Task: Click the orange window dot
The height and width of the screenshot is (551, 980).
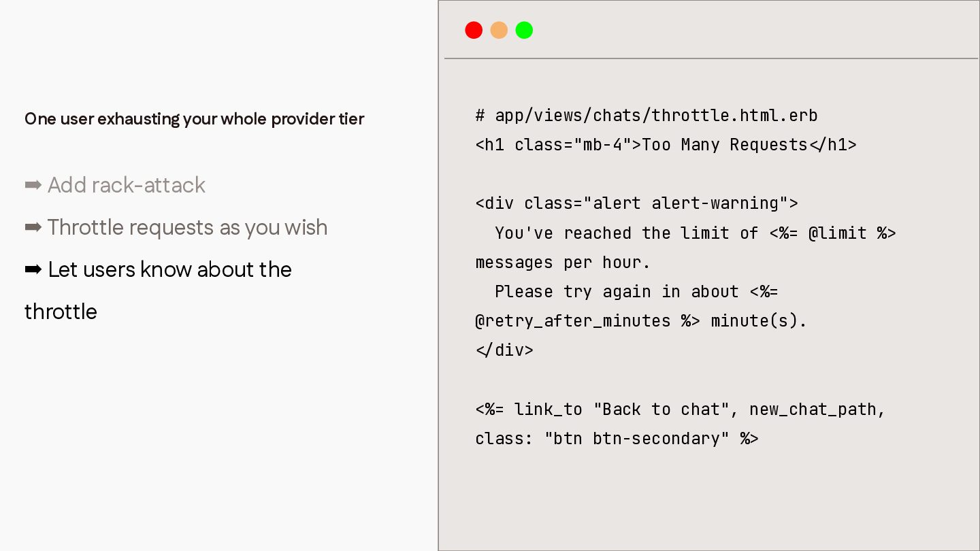Action: pyautogui.click(x=499, y=30)
